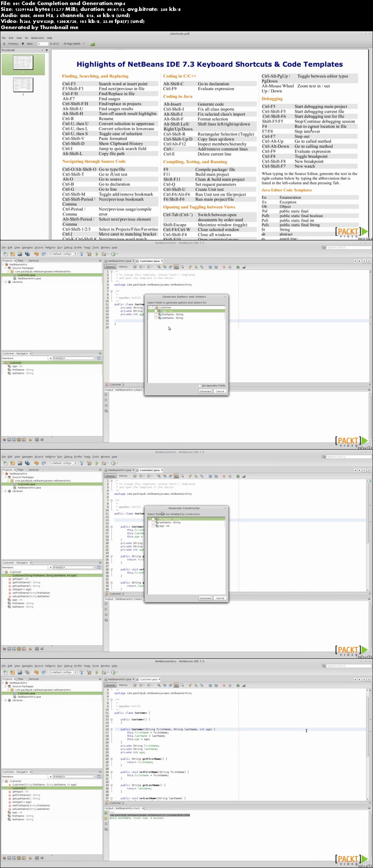Open Go menu in PDF viewer
373x868 pixels.
(26, 38)
